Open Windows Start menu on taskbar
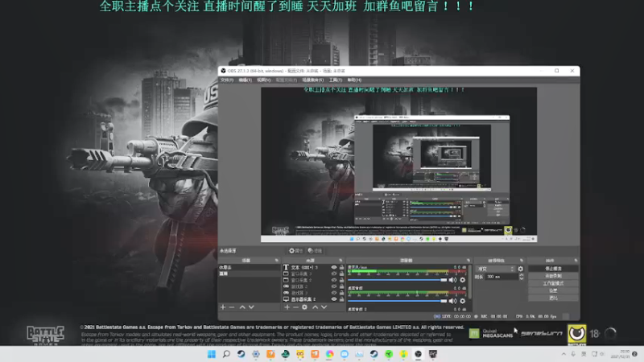This screenshot has height=362, width=644. click(x=212, y=354)
